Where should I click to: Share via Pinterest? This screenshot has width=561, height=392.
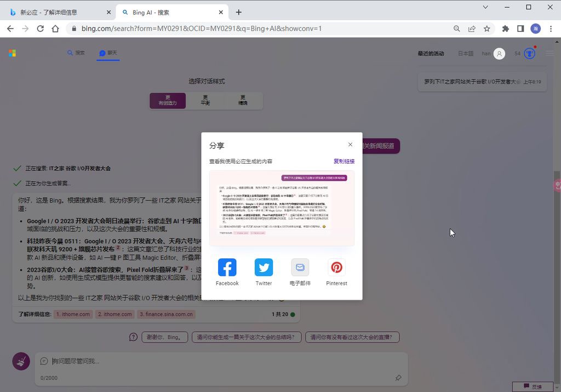(x=336, y=268)
